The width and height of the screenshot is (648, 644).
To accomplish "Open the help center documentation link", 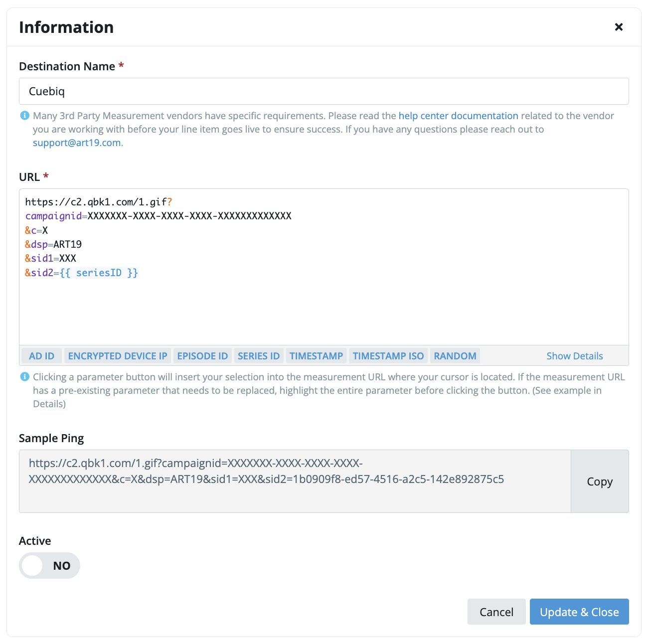I will coord(458,116).
